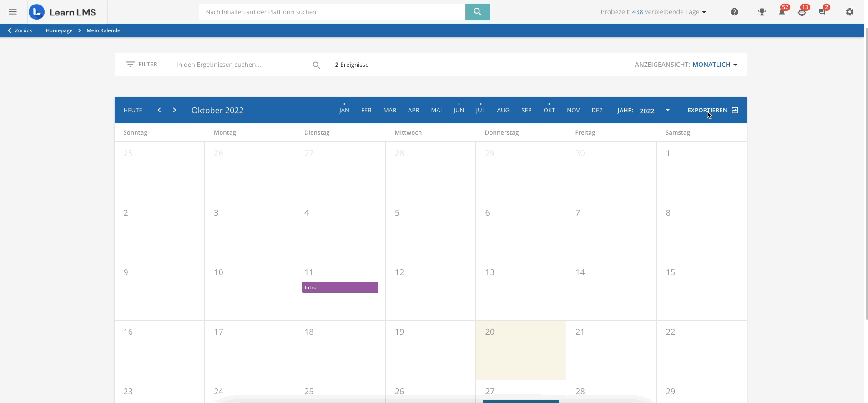Screen dimensions: 868x403
Task: Select the JUN month tab
Action: tap(459, 110)
